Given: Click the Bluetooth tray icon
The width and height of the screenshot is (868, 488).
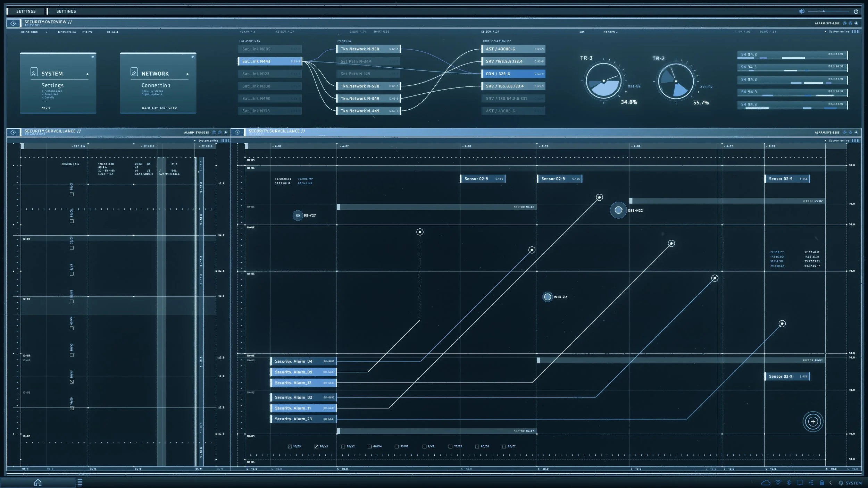Looking at the screenshot, I should point(789,483).
